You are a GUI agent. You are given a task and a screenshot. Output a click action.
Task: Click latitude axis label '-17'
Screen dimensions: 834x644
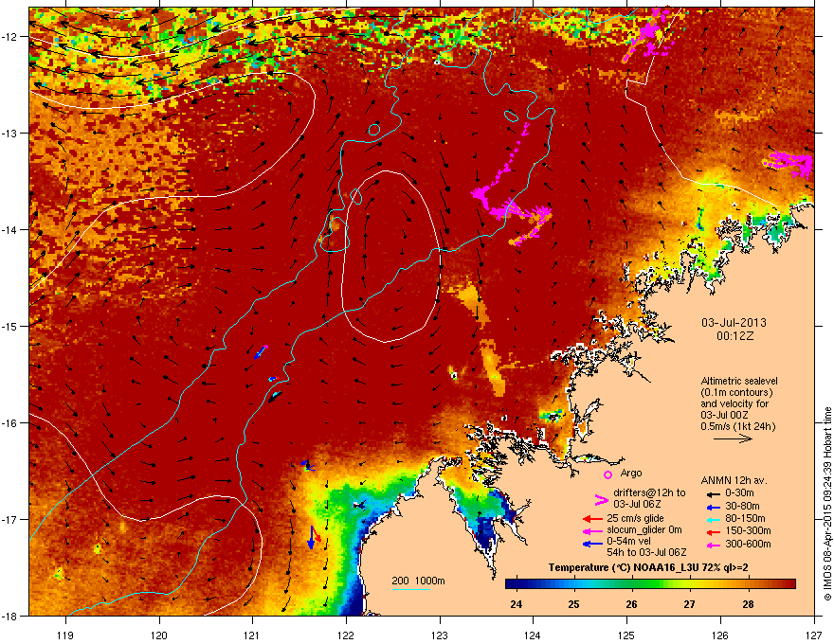click(10, 519)
